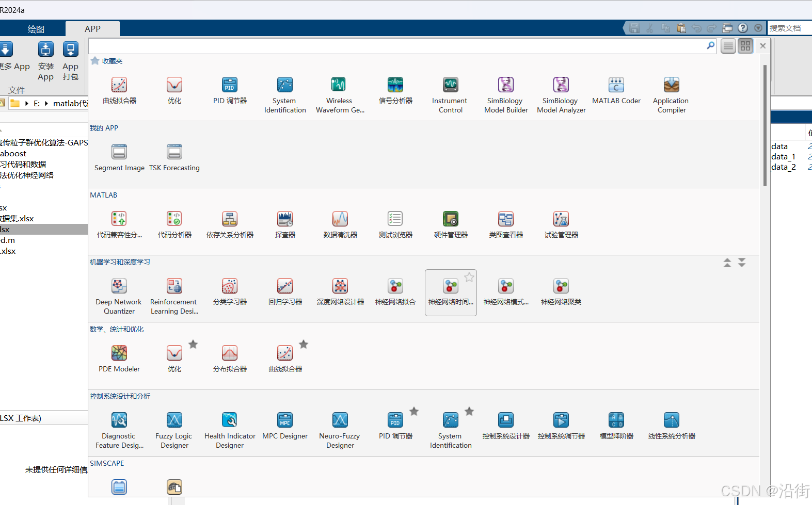Launch Neuro-Fuzzy Designer app
812x505 pixels.
click(x=340, y=430)
